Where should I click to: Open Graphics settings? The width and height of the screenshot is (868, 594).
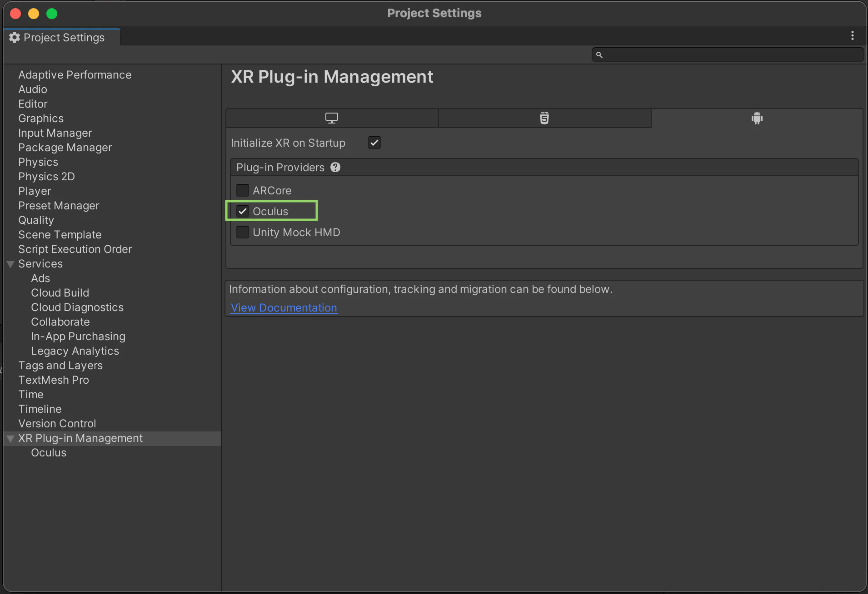click(41, 118)
